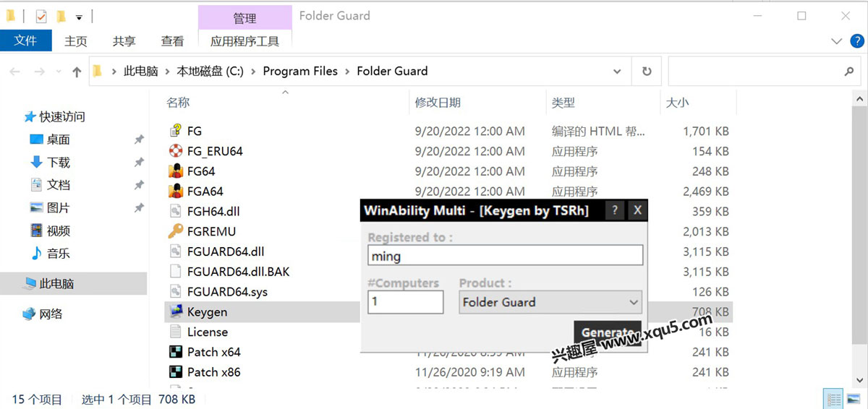Expand the address bar history dropdown
The image size is (868, 409).
pyautogui.click(x=617, y=72)
